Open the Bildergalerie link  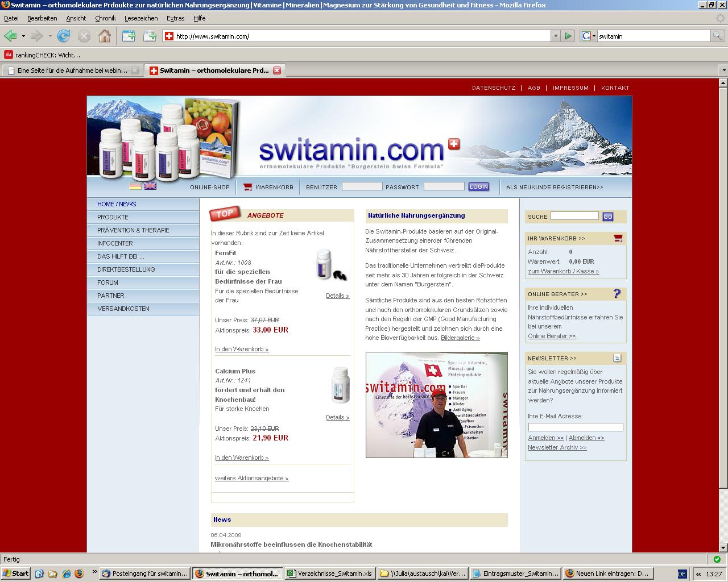pos(460,338)
